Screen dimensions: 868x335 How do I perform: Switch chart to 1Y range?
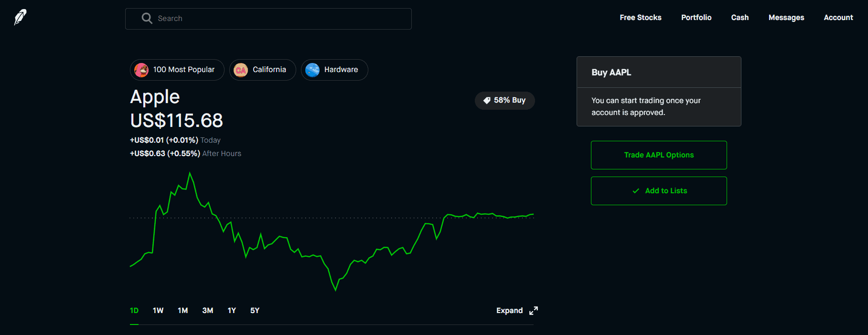pos(232,311)
